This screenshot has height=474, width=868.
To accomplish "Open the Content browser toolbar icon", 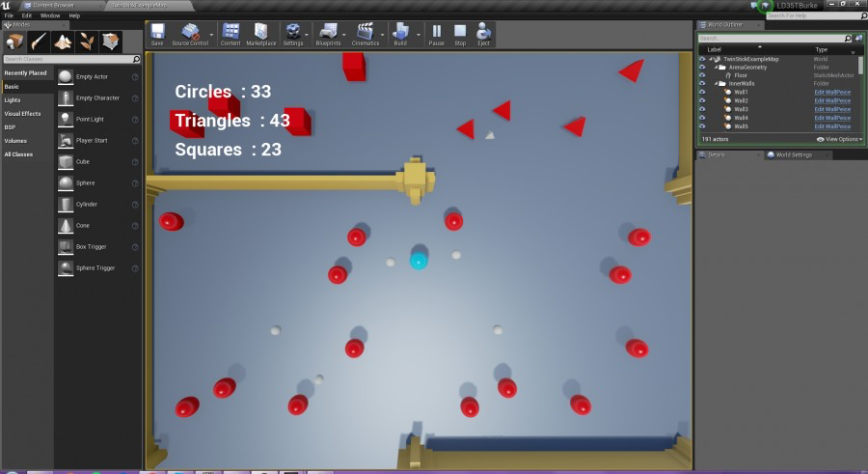I will 231,35.
